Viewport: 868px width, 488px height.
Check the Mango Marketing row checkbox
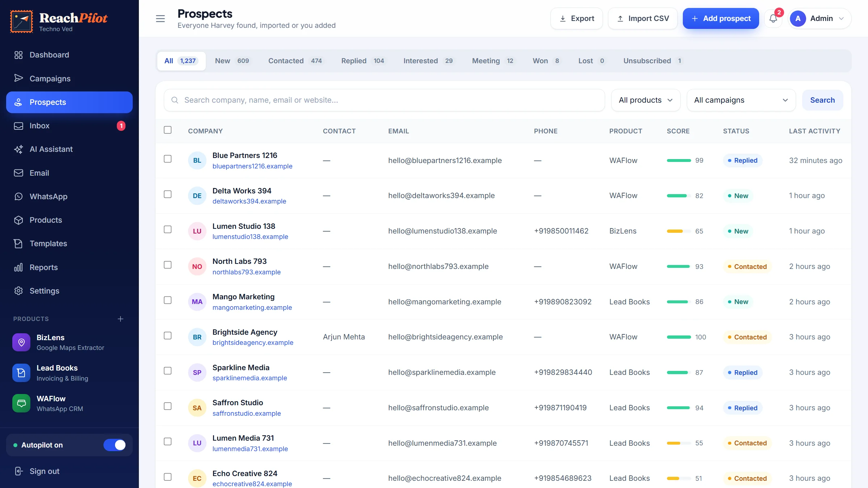click(167, 300)
